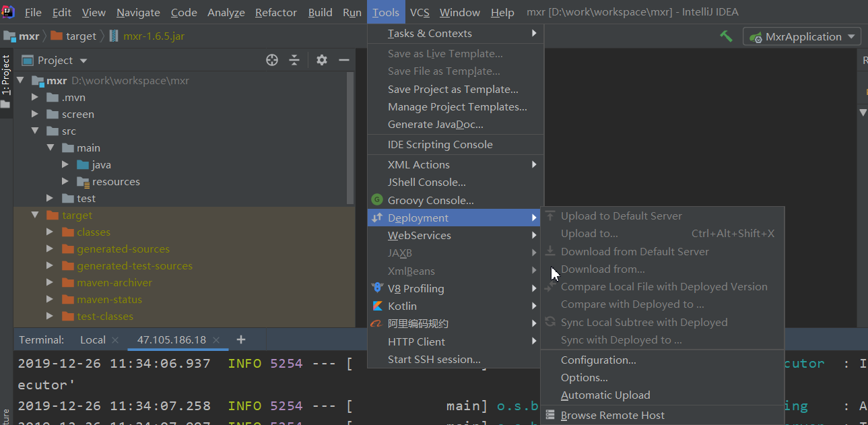The width and height of the screenshot is (868, 425).
Task: Open MxrApplication run configuration dropdown
Action: click(x=803, y=36)
